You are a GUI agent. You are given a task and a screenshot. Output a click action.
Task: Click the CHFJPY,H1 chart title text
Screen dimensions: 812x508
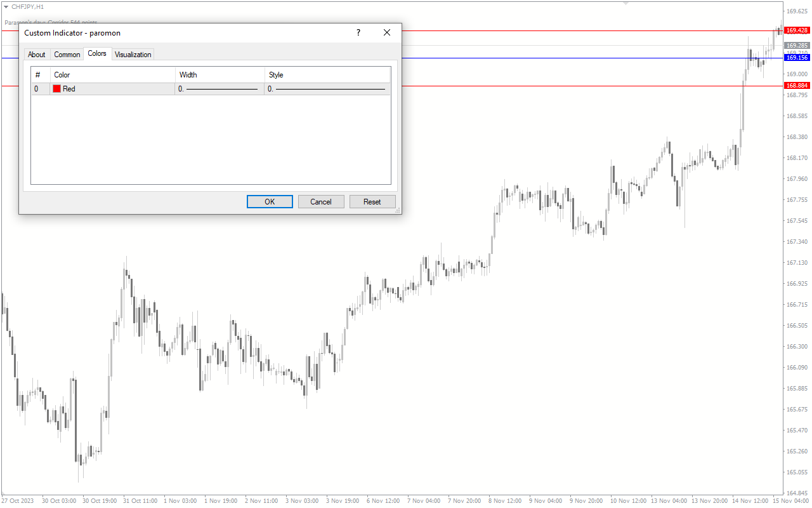click(x=27, y=6)
